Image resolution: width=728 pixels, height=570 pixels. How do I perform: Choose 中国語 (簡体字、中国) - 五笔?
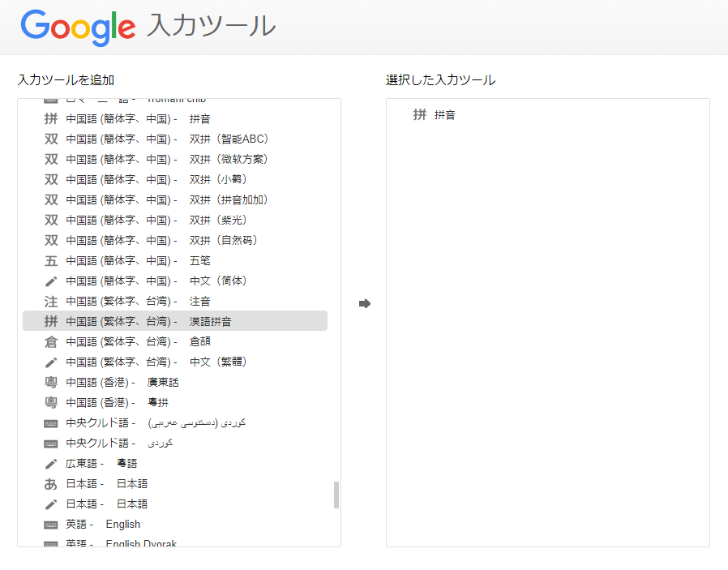click(x=138, y=261)
